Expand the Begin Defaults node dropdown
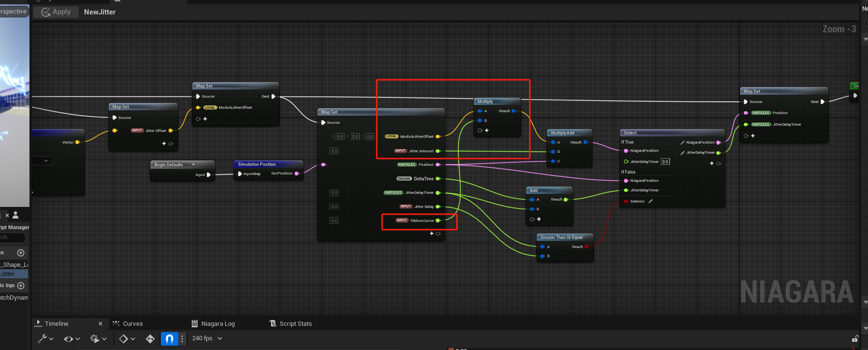Screen dimensions: 868x350 pyautogui.click(x=194, y=165)
